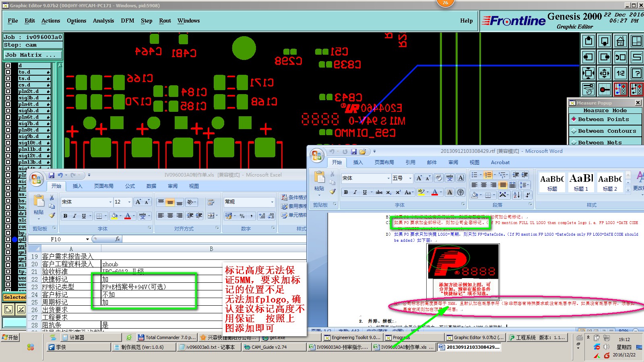Screen dimensions: 644x362
Task: Click Excel's percent style icon
Action: (x=242, y=216)
